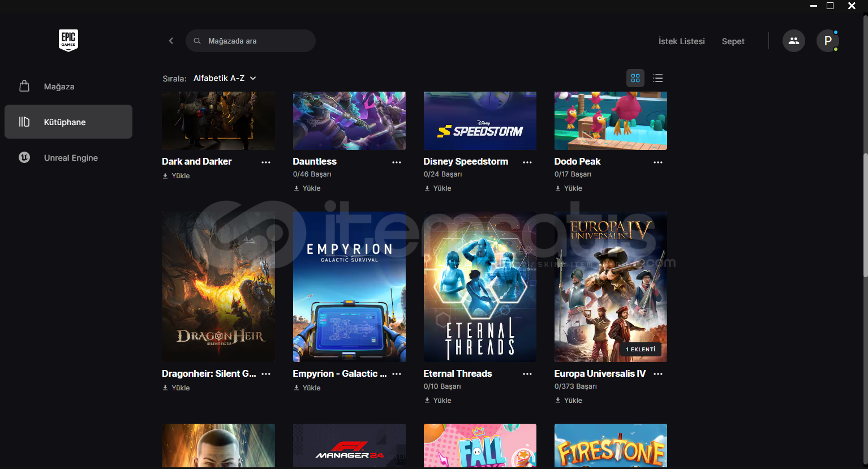This screenshot has height=469, width=868.
Task: Open Sepet cart
Action: [x=733, y=41]
